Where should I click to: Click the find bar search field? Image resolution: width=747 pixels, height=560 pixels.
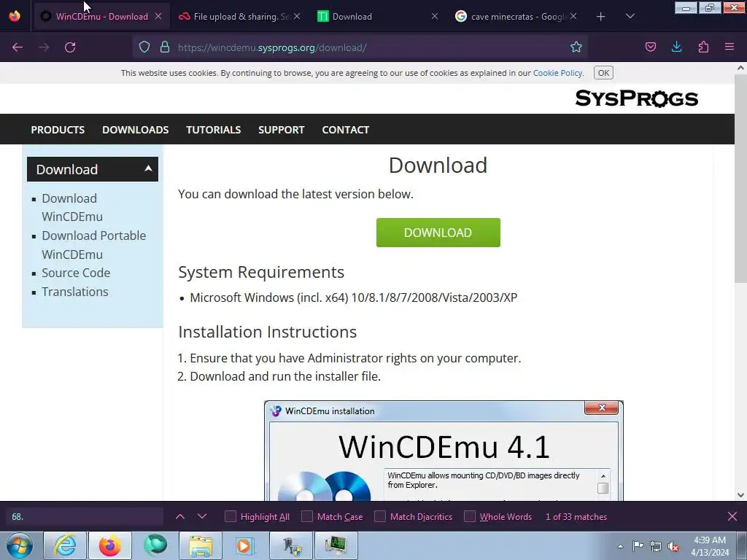click(x=85, y=517)
